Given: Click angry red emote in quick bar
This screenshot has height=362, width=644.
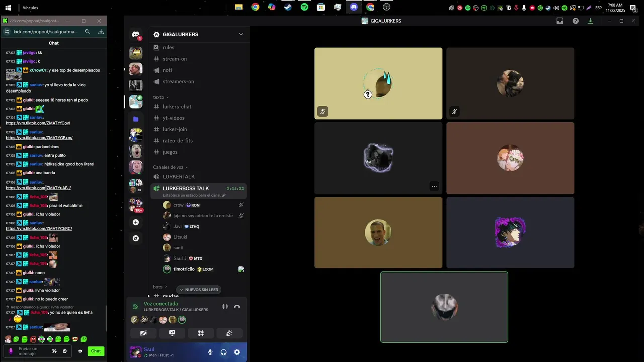Looking at the screenshot, I should point(33,340).
